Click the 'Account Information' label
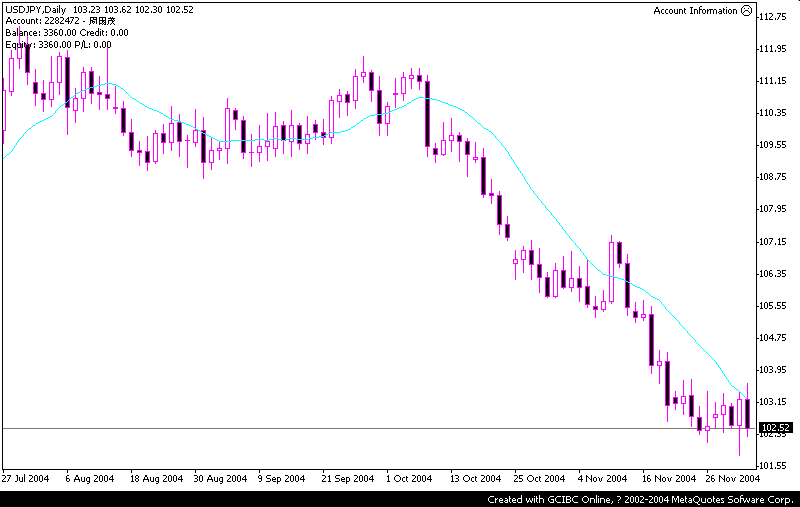This screenshot has width=800, height=507. click(x=695, y=11)
